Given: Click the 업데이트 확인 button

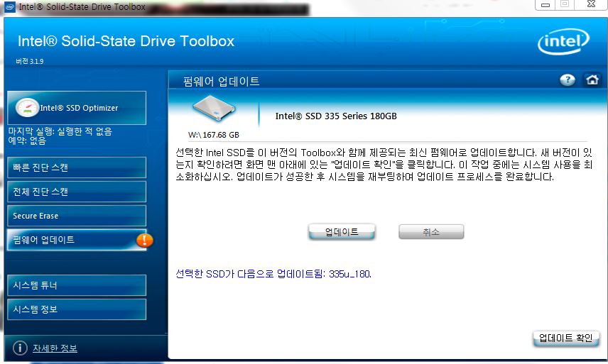Looking at the screenshot, I should point(565,338).
